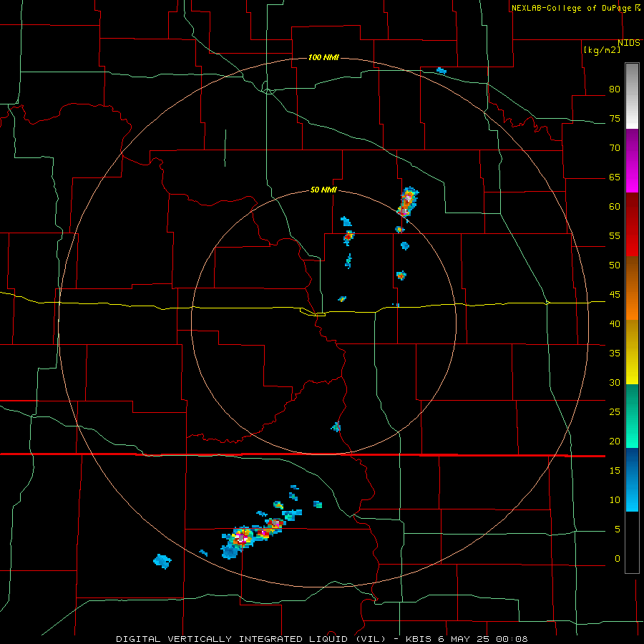Click the 100 NMI range ring label
This screenshot has height=644, width=644.
coord(323,57)
